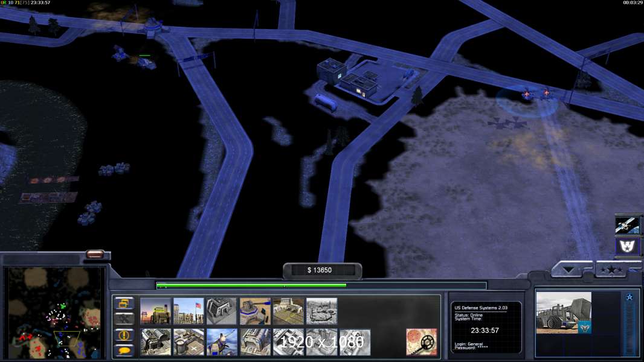This screenshot has width=644, height=362.
Task: Select the Cold Fusion Reactor build icon
Action: click(x=155, y=311)
